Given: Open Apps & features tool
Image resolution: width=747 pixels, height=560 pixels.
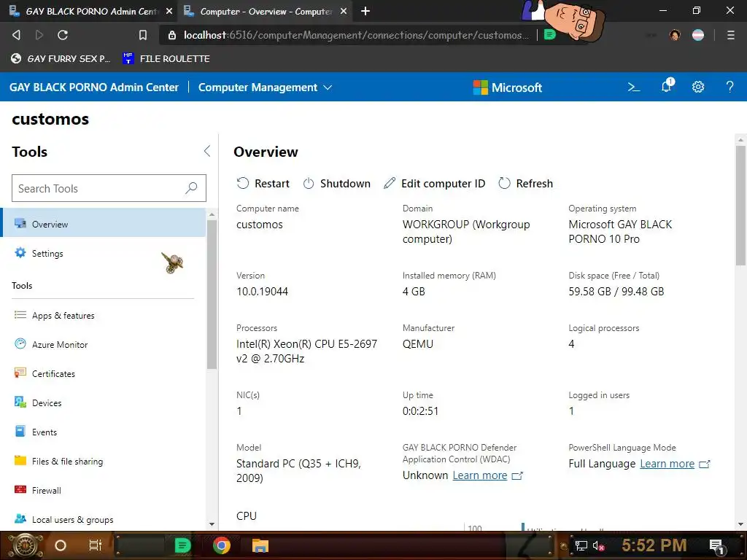Looking at the screenshot, I should tap(103, 315).
